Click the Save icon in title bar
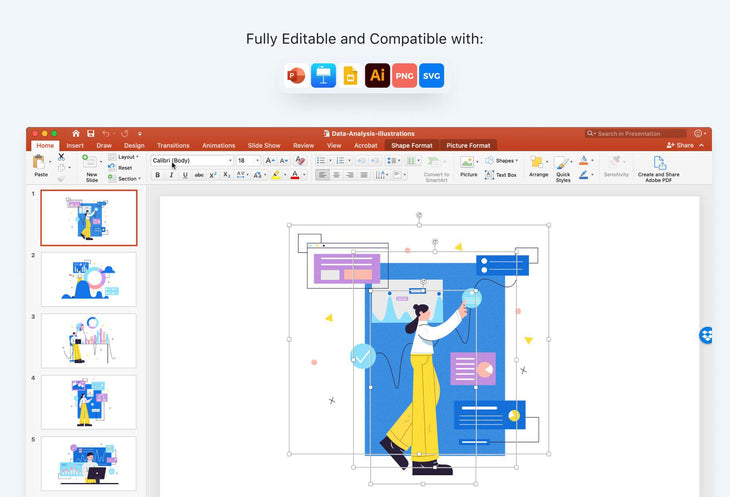 [x=91, y=133]
